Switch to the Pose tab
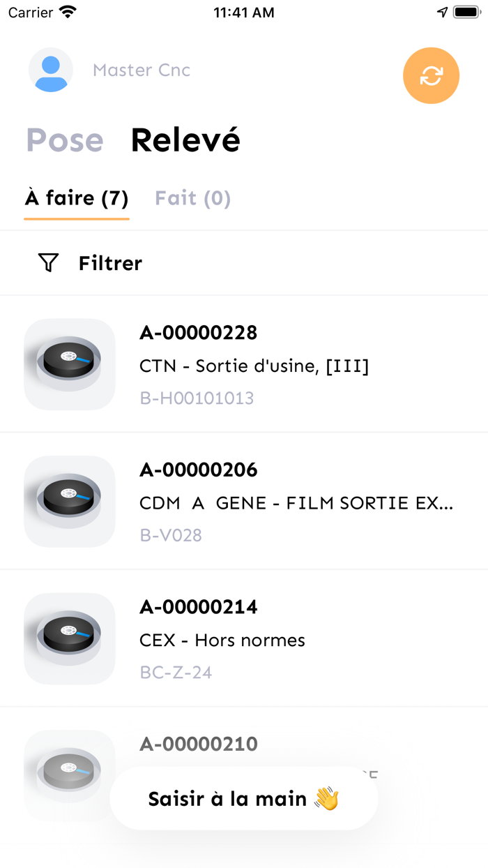 coord(64,140)
